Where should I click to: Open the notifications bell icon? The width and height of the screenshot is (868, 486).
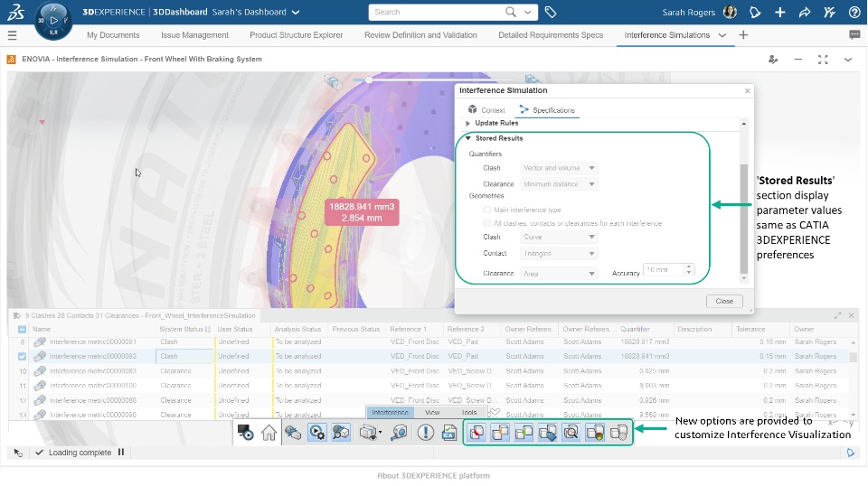(x=756, y=12)
